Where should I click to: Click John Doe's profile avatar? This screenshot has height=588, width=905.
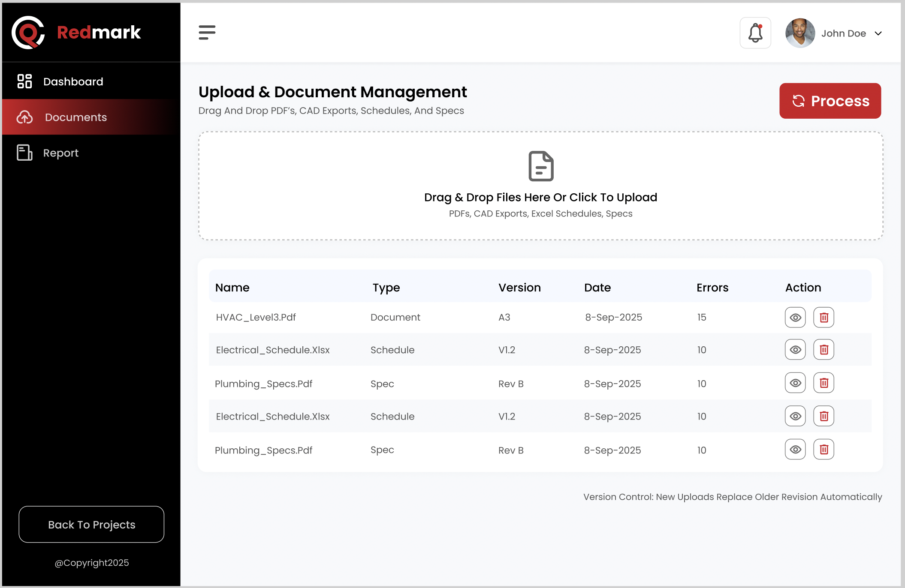800,33
